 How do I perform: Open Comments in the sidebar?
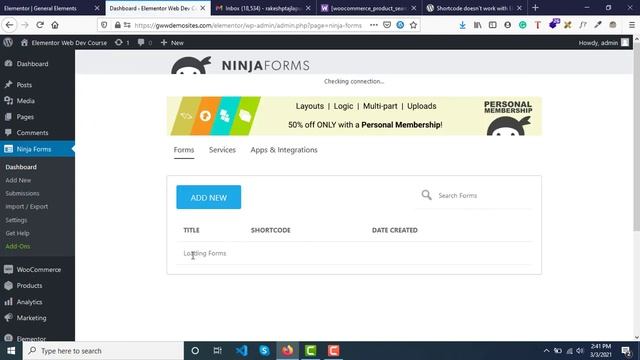click(32, 133)
